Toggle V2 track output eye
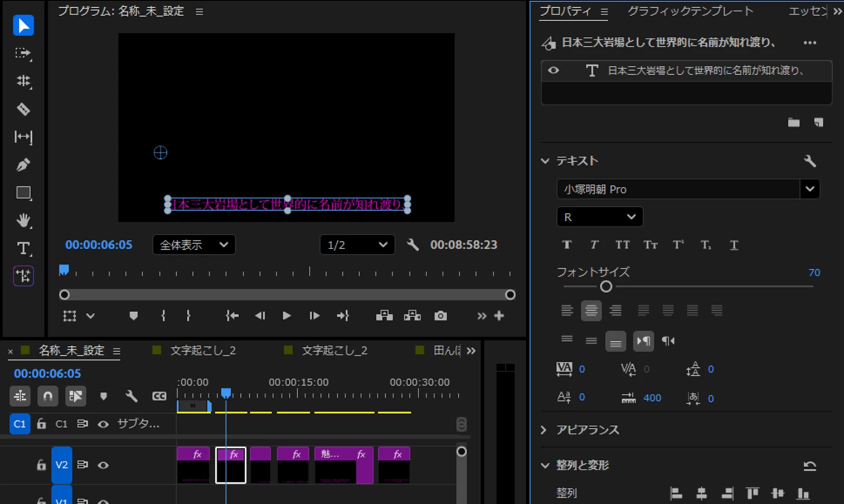Screen dimensions: 844x504 click(x=103, y=465)
